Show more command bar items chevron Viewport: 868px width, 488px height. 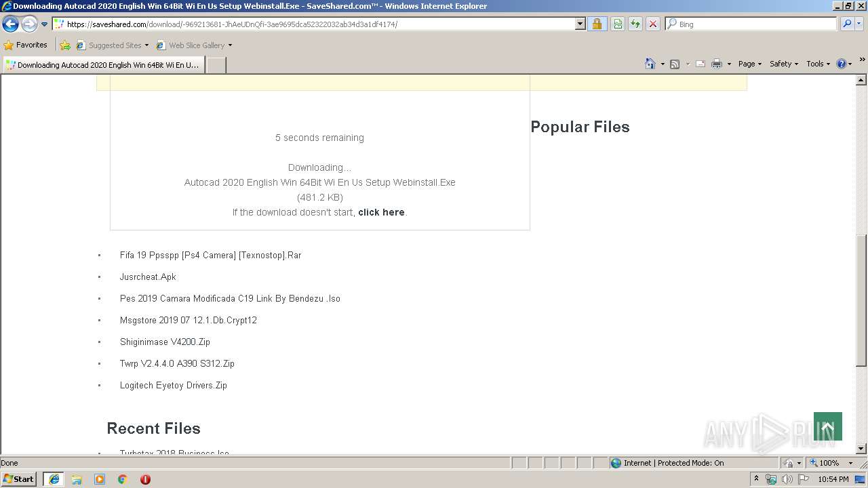coord(862,60)
